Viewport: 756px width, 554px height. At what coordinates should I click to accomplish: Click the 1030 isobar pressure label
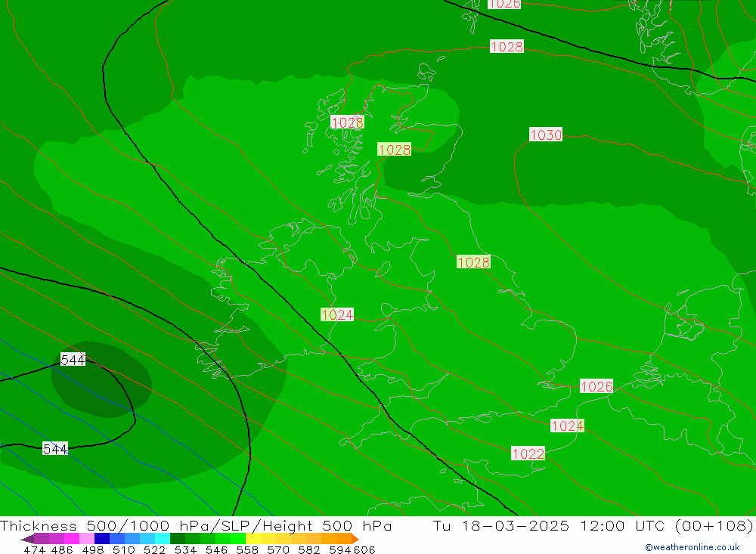(546, 135)
